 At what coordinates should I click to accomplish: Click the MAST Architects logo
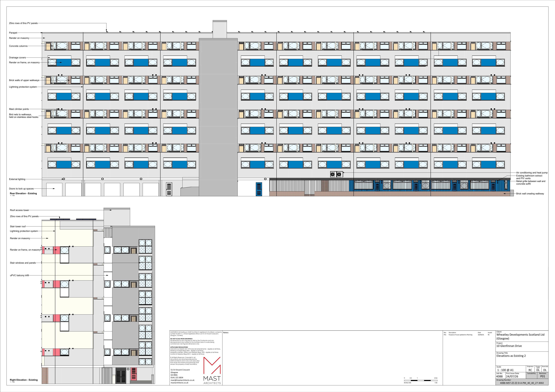click(212, 370)
